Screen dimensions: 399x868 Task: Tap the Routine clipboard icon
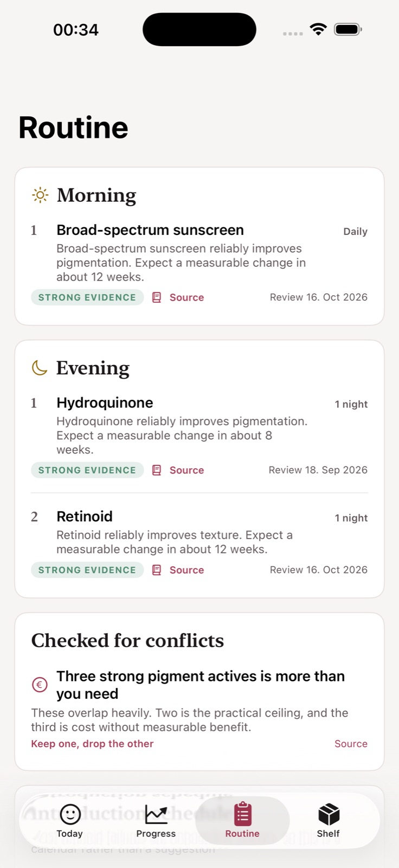click(242, 814)
